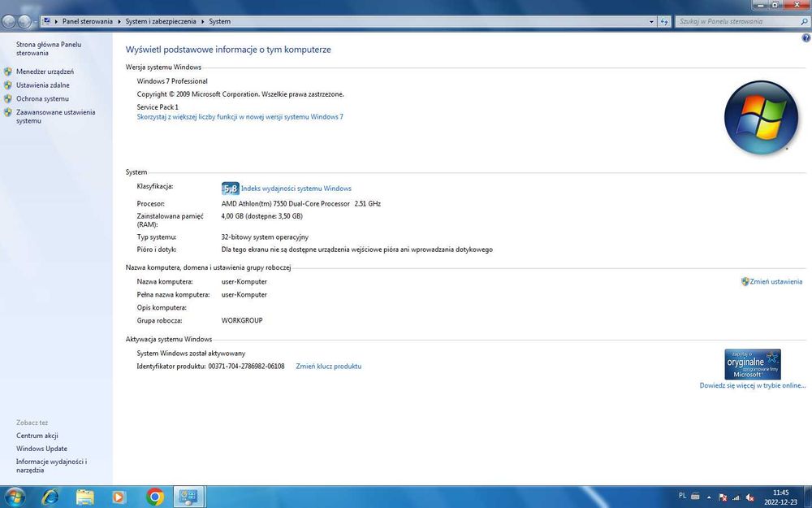
Task: Open Indeks wydajności systemu Windows link
Action: tap(296, 189)
